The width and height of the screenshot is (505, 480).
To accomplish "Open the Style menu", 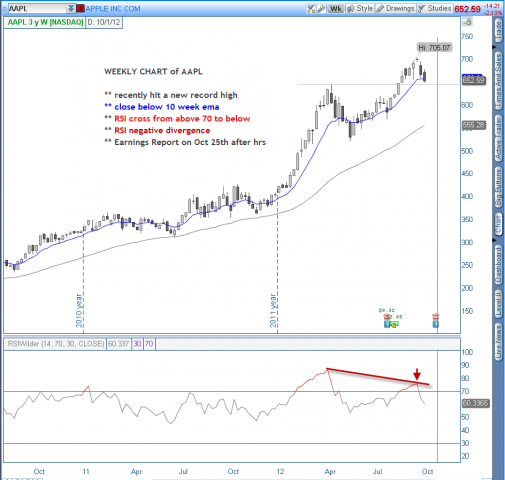I will pyautogui.click(x=360, y=9).
